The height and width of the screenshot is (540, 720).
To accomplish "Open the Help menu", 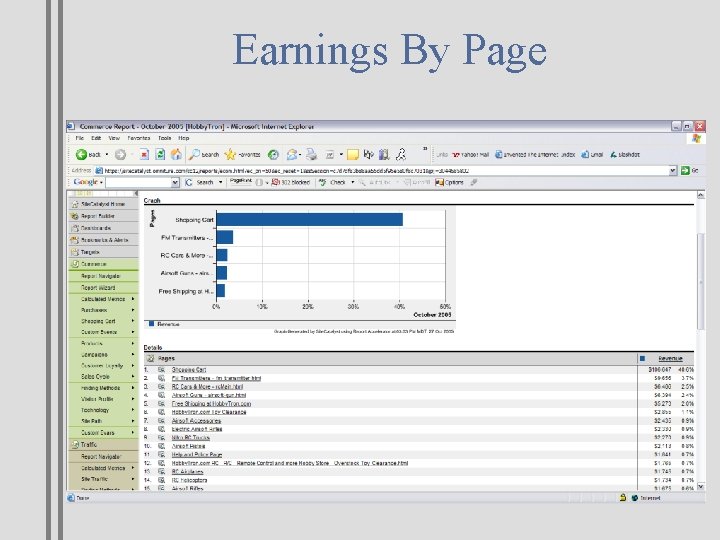I will pyautogui.click(x=184, y=138).
